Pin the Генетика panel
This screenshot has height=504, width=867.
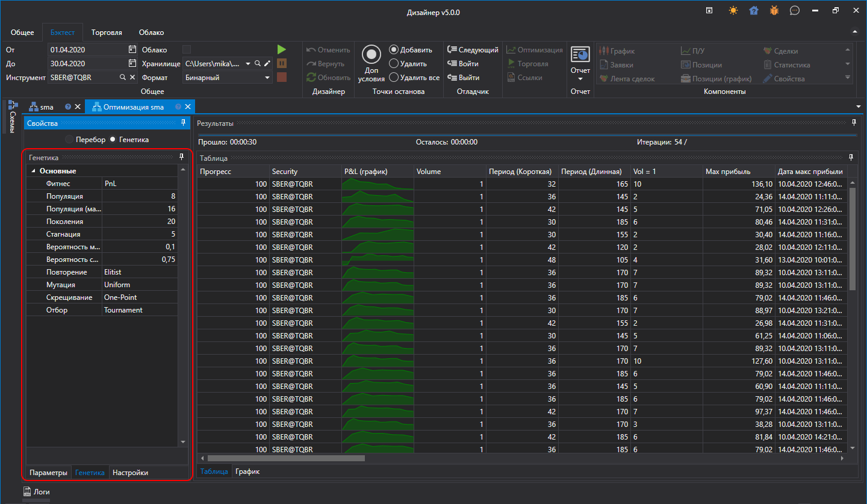pos(181,157)
